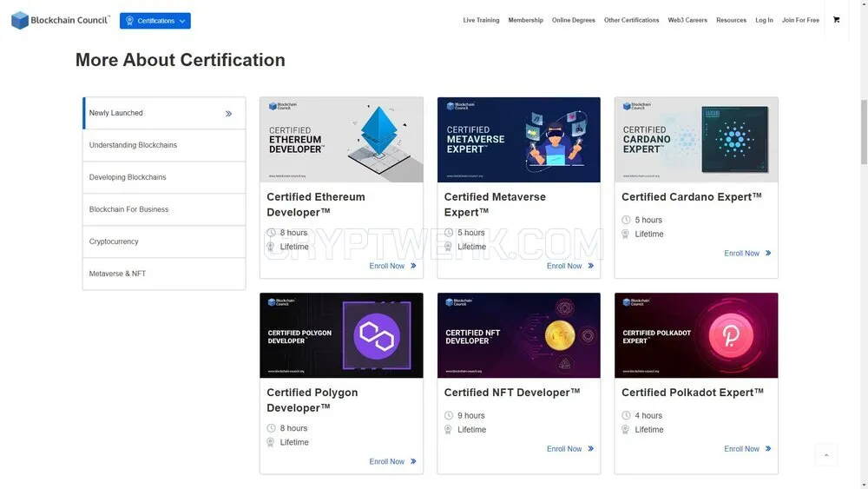Viewport: 868px width, 489px height.
Task: Select the Metaverse & NFT category
Action: [164, 274]
